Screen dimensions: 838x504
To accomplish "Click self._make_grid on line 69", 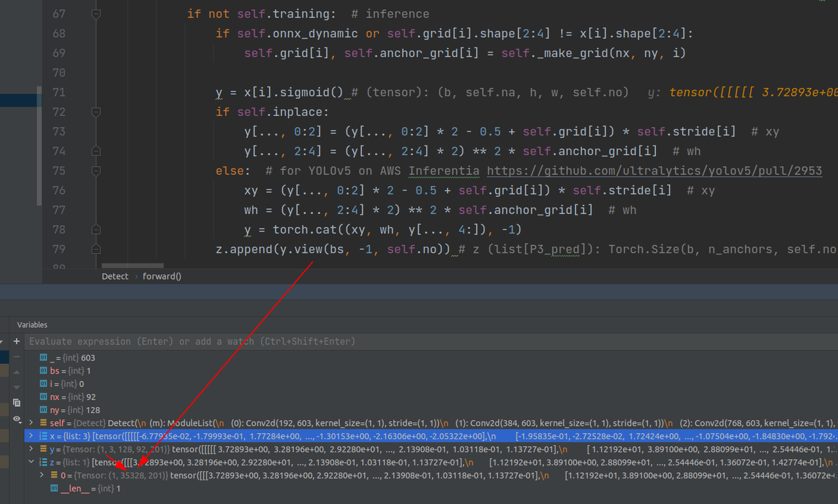I will [555, 53].
